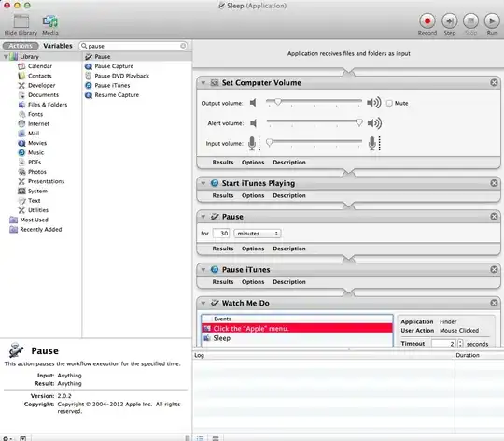The width and height of the screenshot is (504, 441).
Task: Click the Output volume slider
Action: (314, 102)
